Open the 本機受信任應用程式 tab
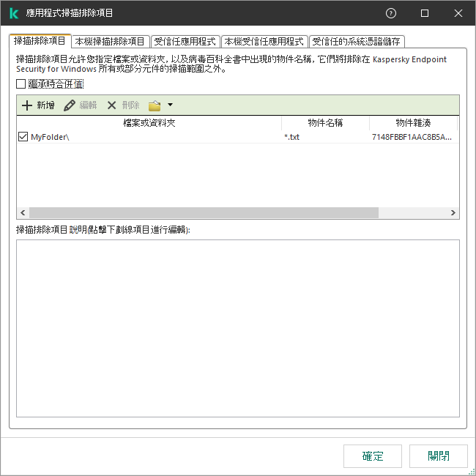 click(x=264, y=42)
